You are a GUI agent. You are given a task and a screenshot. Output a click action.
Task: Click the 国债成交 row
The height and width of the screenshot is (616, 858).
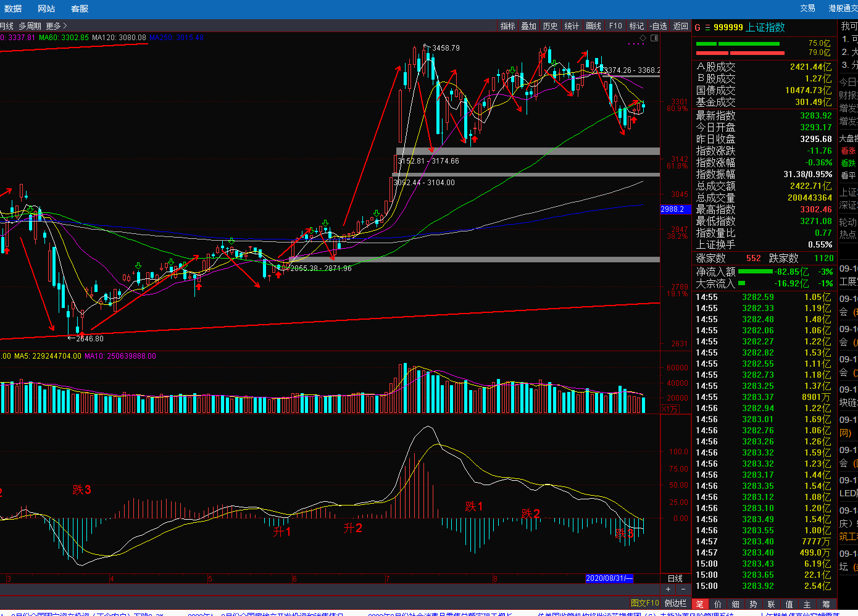coord(764,90)
